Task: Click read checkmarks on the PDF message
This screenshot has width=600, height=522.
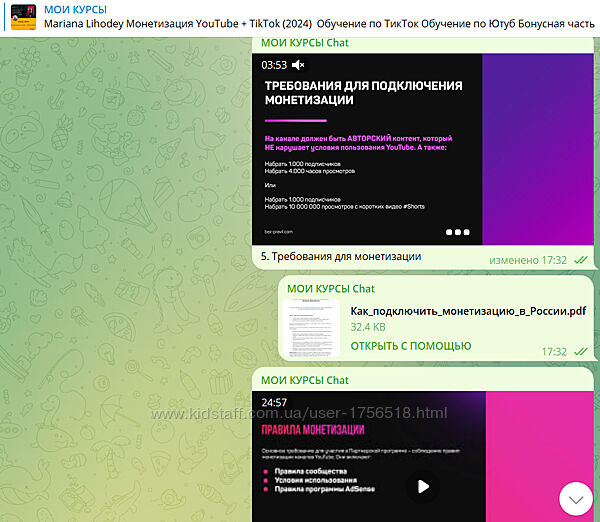Action: pos(580,352)
